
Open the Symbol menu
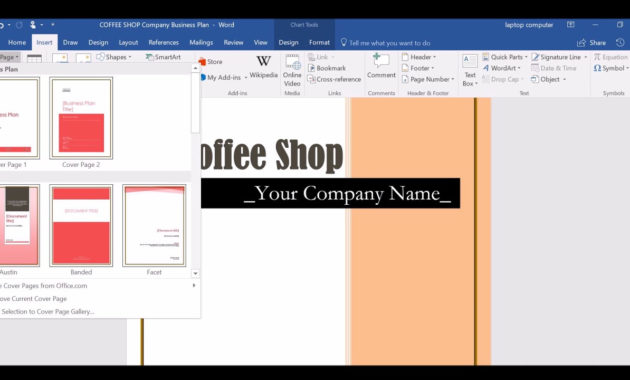coord(611,68)
